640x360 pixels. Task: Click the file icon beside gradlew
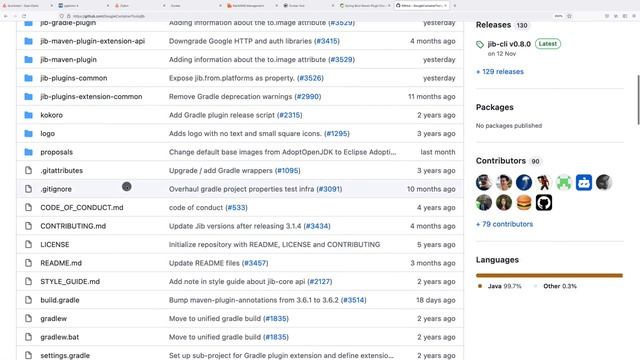point(28,318)
